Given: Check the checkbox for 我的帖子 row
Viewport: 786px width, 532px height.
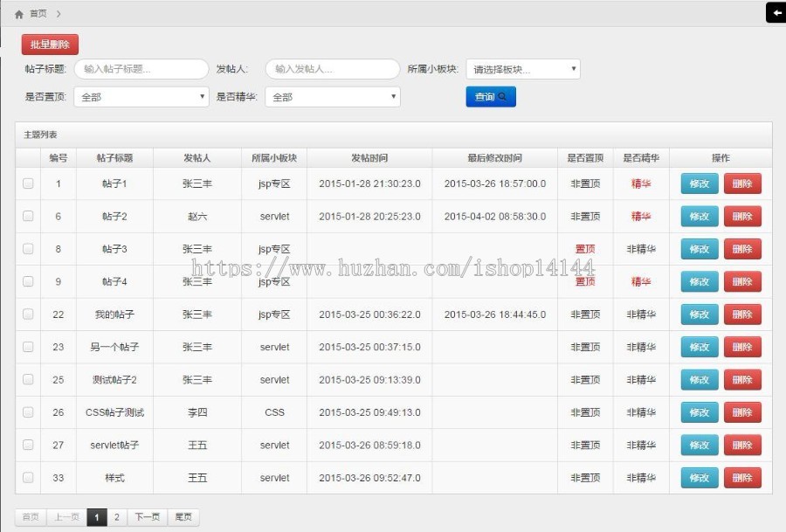Looking at the screenshot, I should pyautogui.click(x=27, y=314).
